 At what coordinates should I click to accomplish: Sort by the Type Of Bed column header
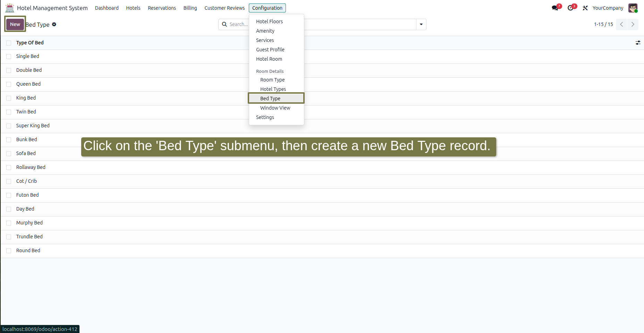(x=30, y=43)
